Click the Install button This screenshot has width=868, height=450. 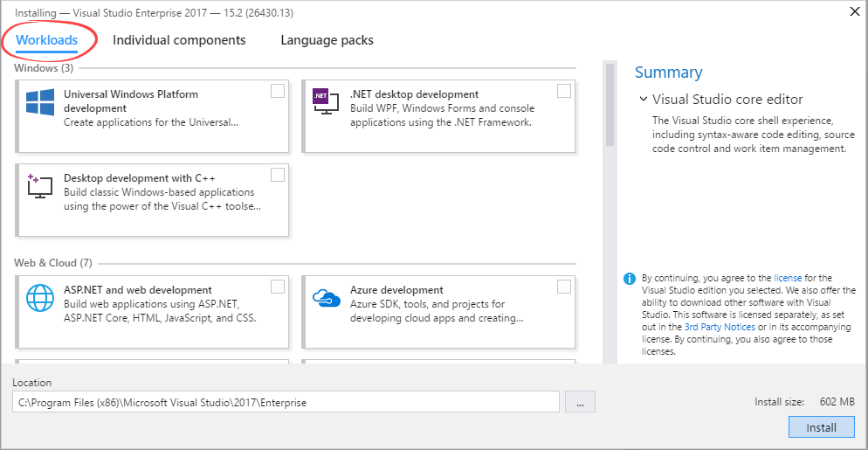(821, 428)
